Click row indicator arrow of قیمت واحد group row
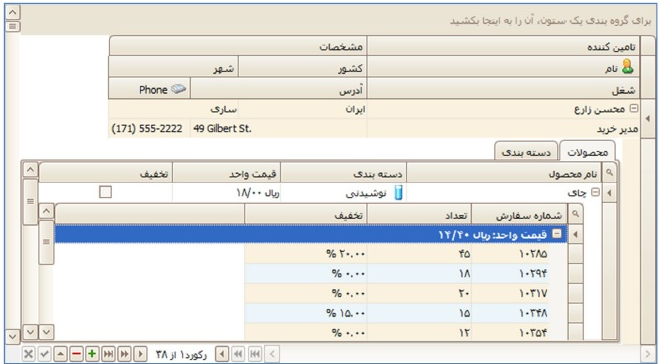659x364 pixels. tap(575, 234)
